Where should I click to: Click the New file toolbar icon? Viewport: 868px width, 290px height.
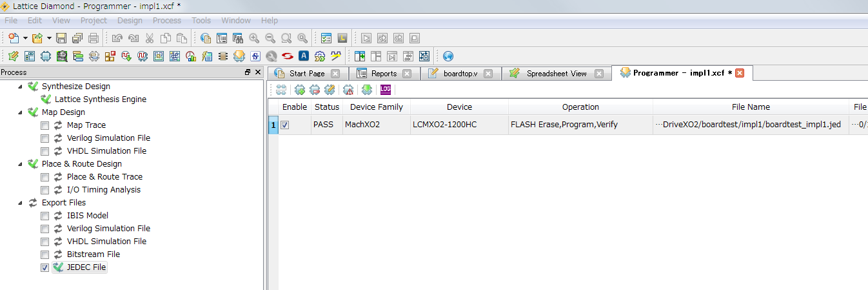tap(14, 37)
